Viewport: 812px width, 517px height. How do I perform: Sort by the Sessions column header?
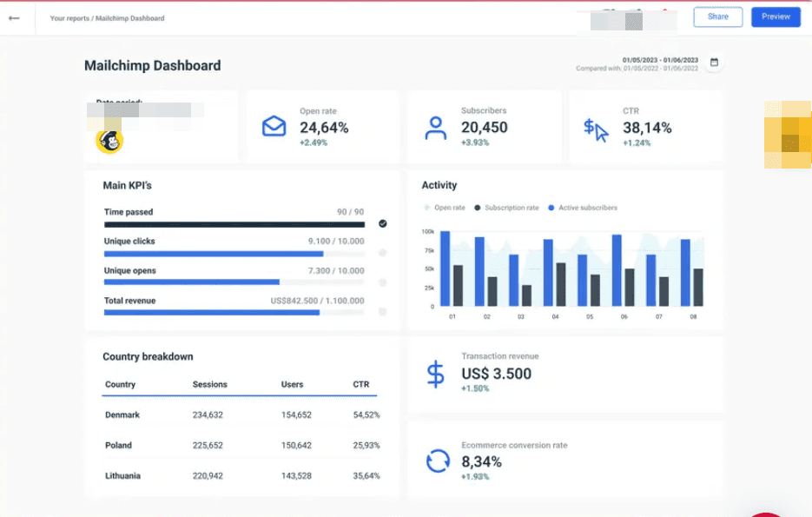click(x=210, y=384)
